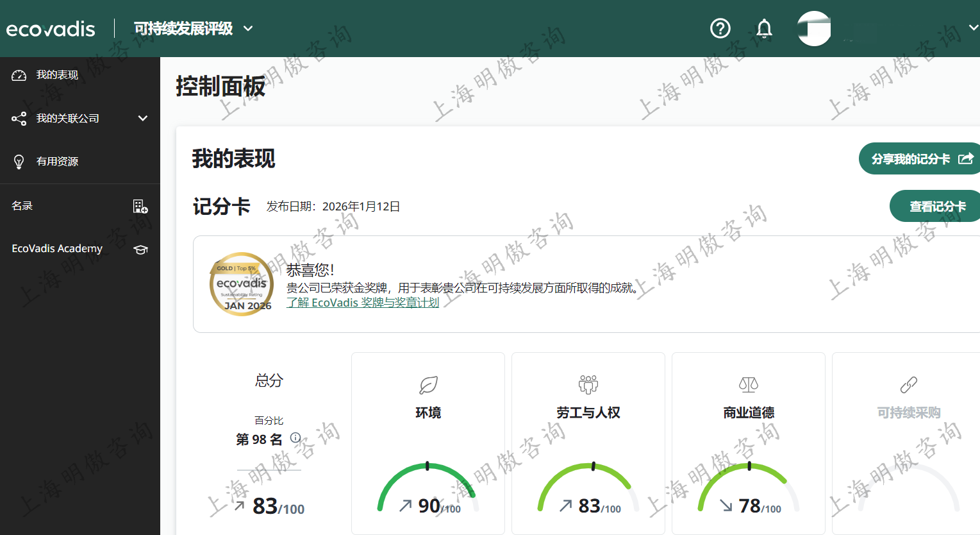Open the 了解 EcoVadis 奖牌与奖章计划 link

coord(363,303)
